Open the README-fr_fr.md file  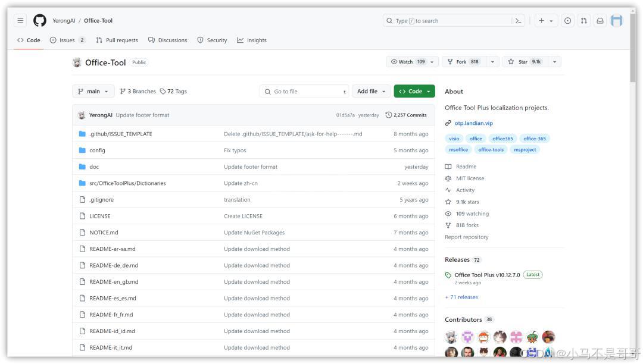tap(111, 315)
